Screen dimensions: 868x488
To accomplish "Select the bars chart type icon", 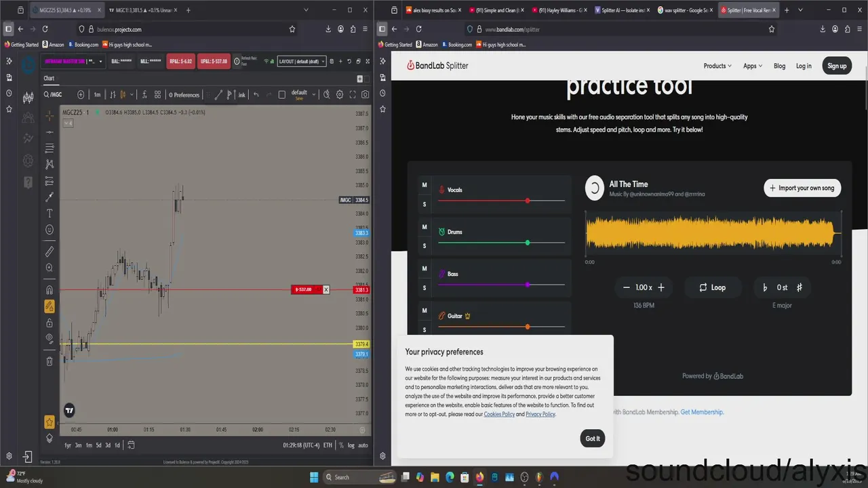I will coord(113,95).
